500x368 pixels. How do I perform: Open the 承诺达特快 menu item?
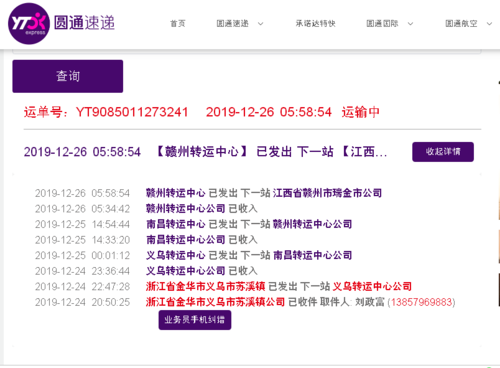click(x=315, y=23)
